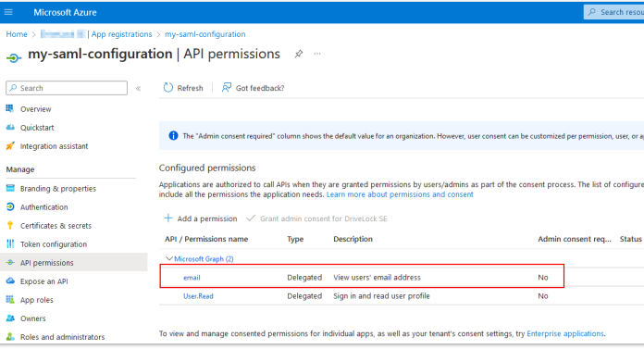Click Add a permission button
644x349 pixels.
pos(201,218)
